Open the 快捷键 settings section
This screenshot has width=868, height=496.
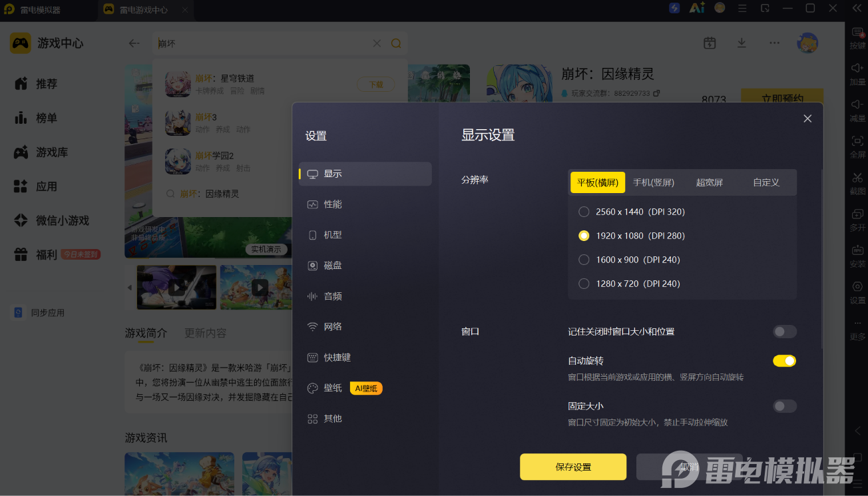point(365,358)
